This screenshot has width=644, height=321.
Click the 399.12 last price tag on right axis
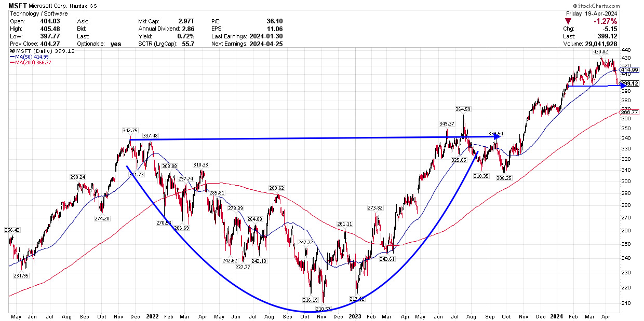(x=630, y=83)
